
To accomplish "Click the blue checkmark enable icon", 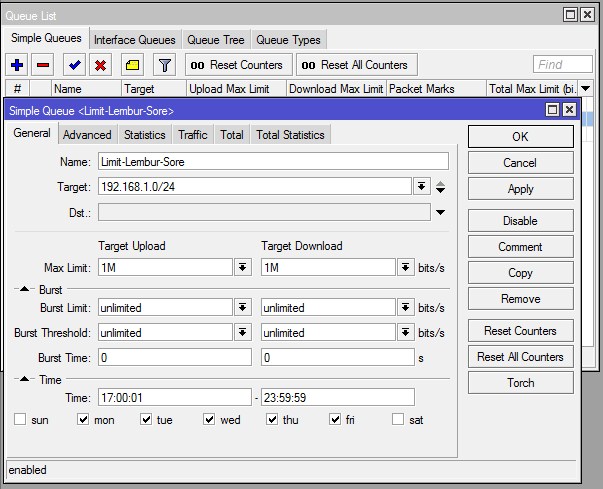I will (74, 65).
